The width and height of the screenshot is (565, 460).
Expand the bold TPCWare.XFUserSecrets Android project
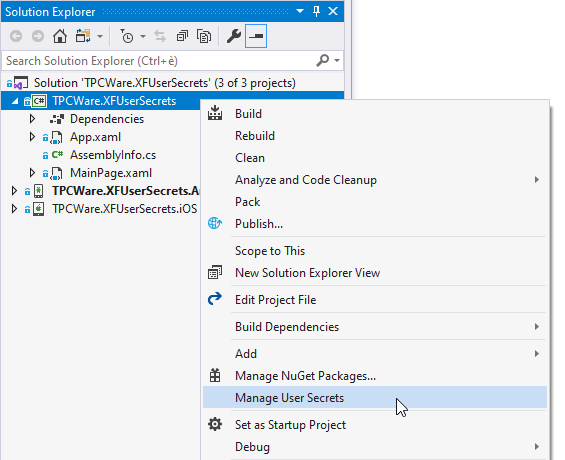[14, 191]
